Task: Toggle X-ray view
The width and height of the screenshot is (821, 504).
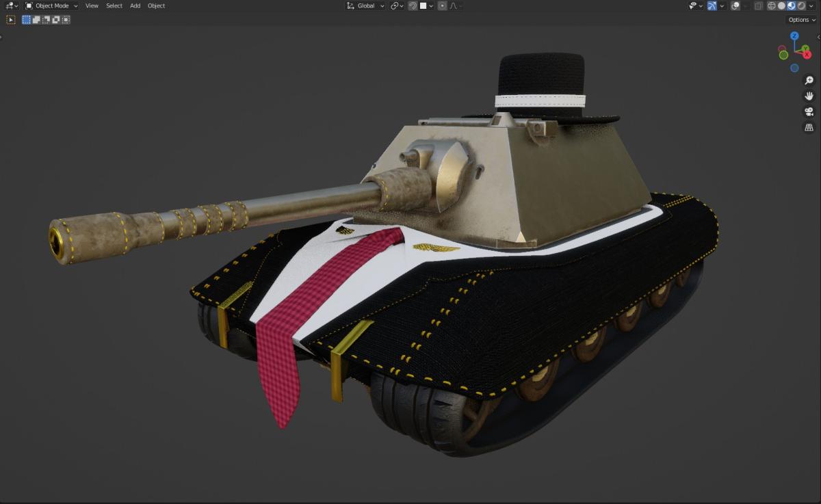Action: click(x=758, y=5)
